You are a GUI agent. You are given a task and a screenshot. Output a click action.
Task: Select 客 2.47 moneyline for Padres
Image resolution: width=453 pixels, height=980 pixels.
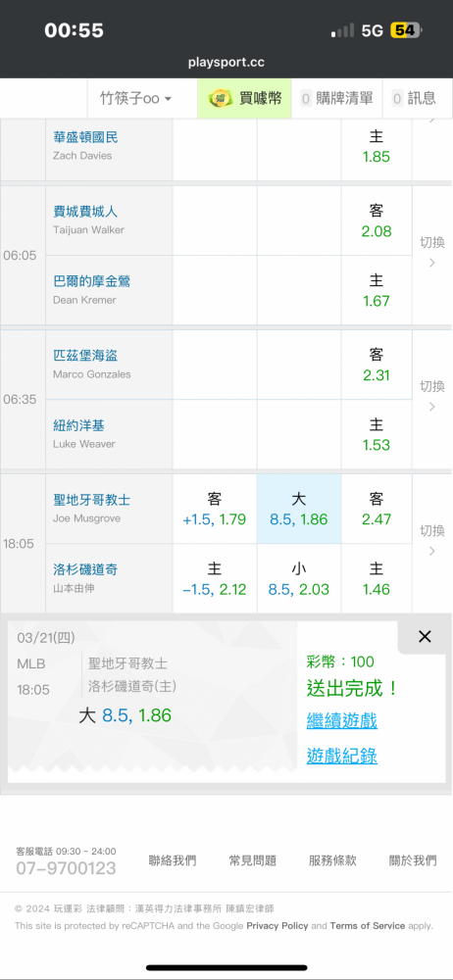(x=377, y=509)
